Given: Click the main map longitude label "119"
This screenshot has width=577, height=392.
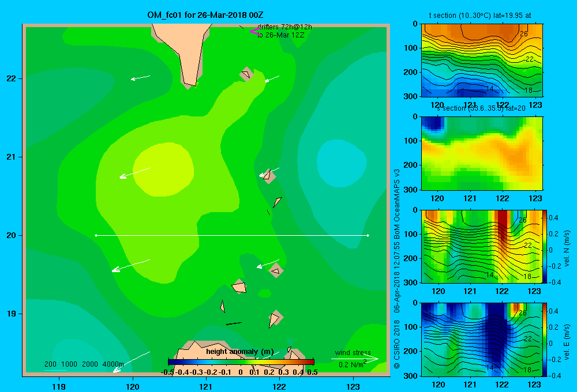Looking at the screenshot, I should tap(59, 386).
